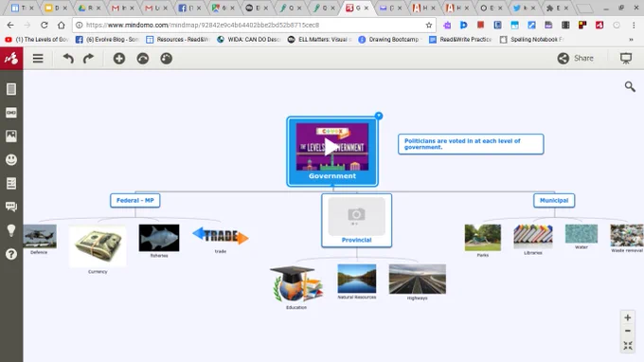644x362 pixels.
Task: Open the hyperlink panel in sidebar
Action: 11,113
